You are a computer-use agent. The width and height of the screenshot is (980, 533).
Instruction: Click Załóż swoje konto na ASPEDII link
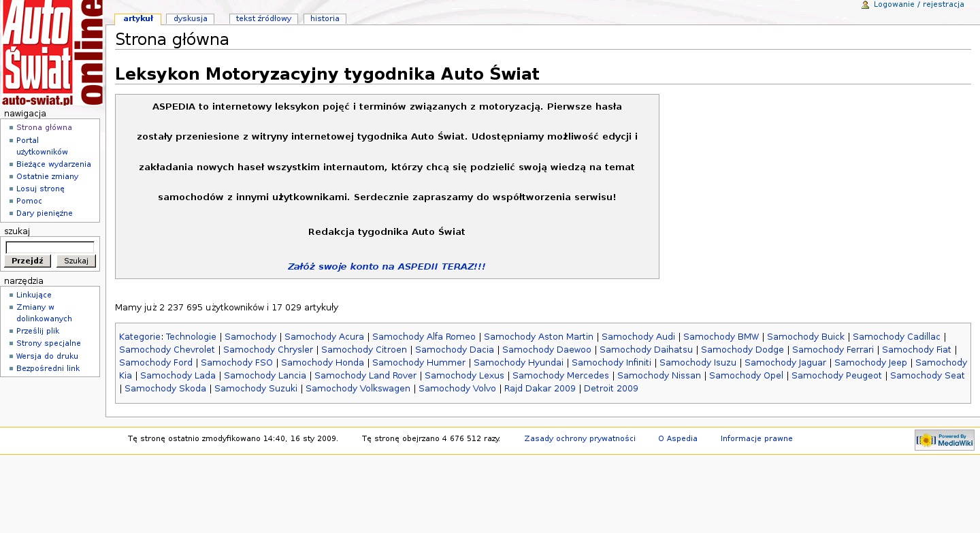[386, 267]
